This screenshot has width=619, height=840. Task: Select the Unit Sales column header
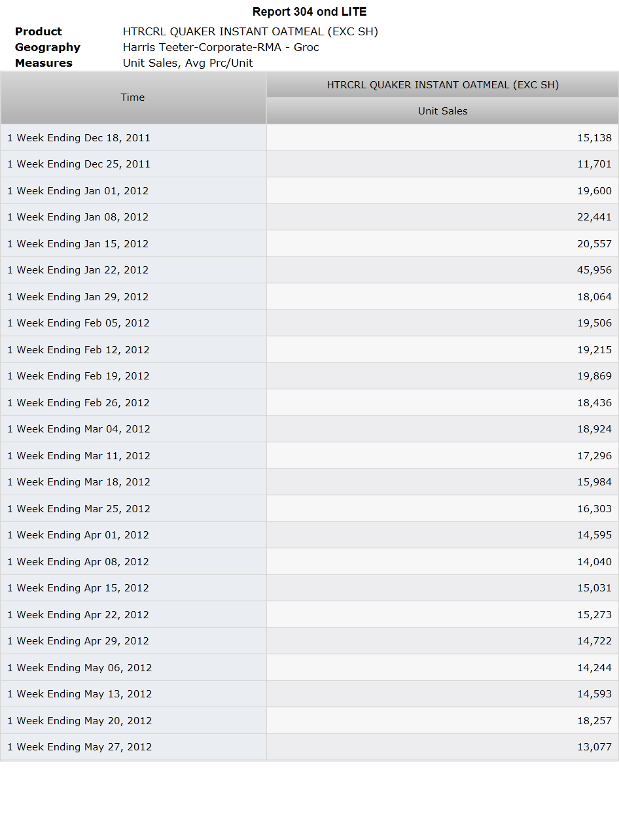click(442, 111)
